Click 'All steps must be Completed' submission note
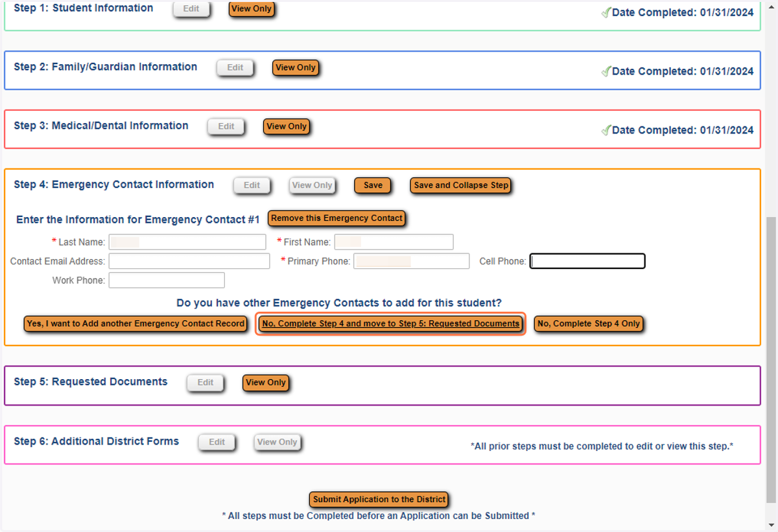 (x=379, y=516)
